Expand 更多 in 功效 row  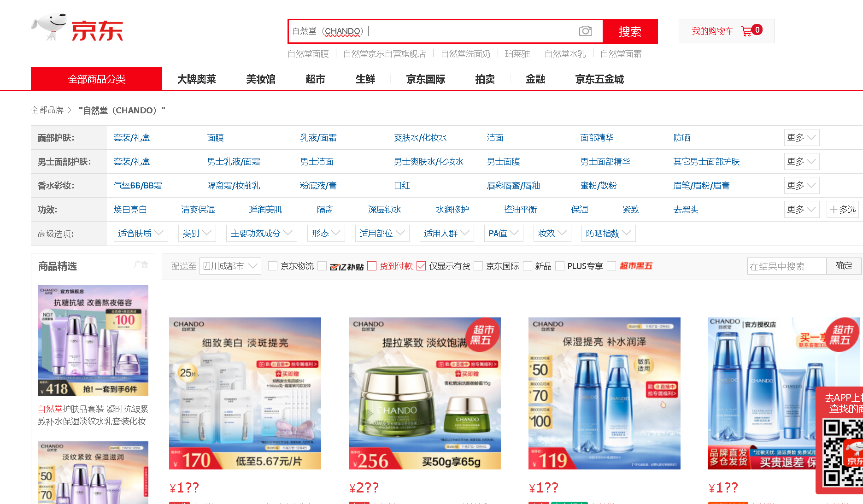pos(802,210)
